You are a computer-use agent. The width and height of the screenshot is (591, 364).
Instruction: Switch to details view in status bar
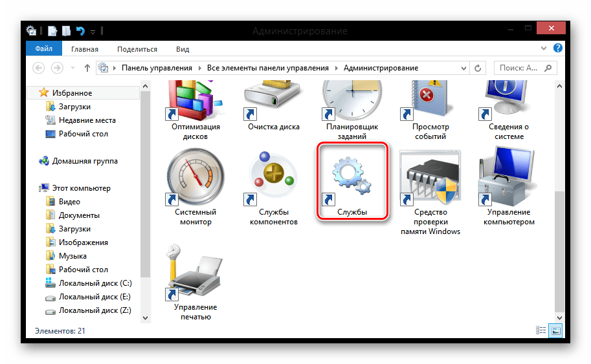coord(542,331)
